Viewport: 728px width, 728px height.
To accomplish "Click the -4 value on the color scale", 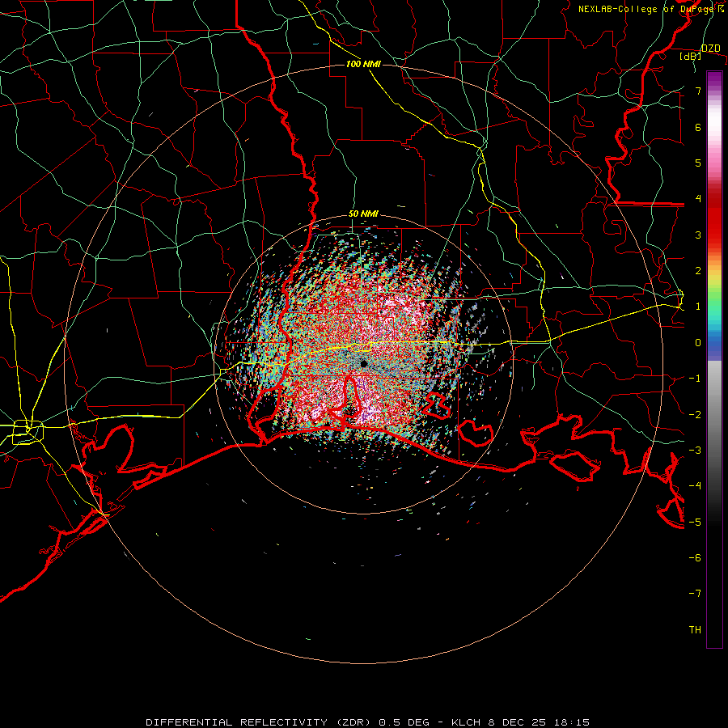I will pos(695,486).
